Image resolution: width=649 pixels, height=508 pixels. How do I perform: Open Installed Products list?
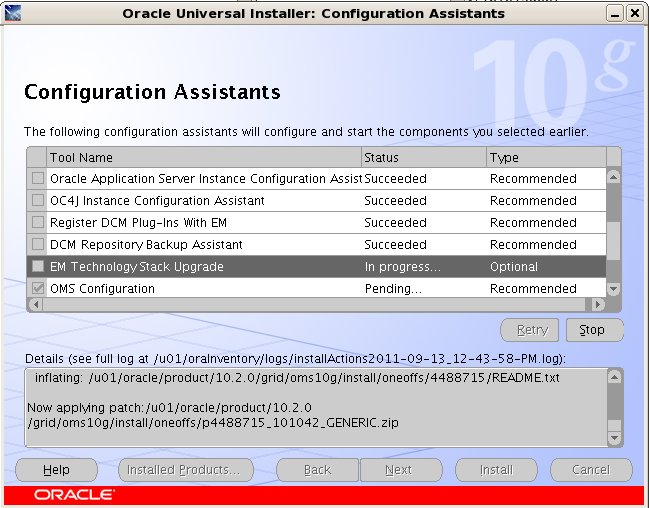186,470
